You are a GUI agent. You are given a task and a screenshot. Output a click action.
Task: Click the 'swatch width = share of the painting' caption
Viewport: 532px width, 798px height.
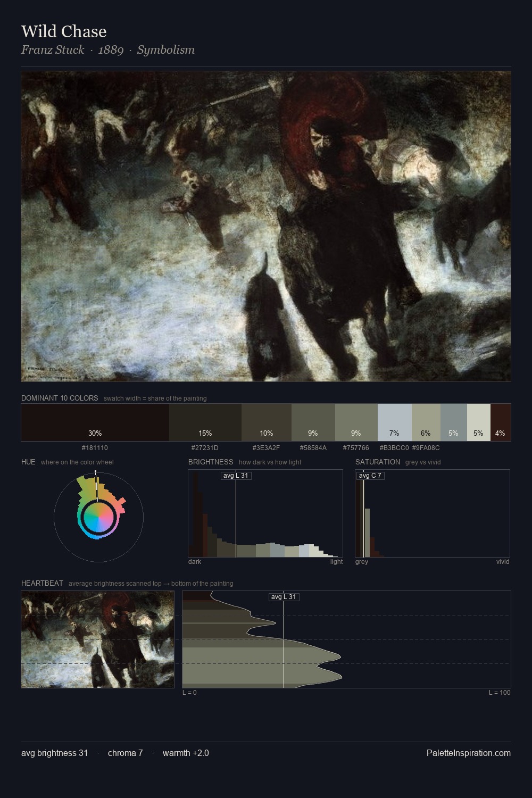(x=155, y=398)
